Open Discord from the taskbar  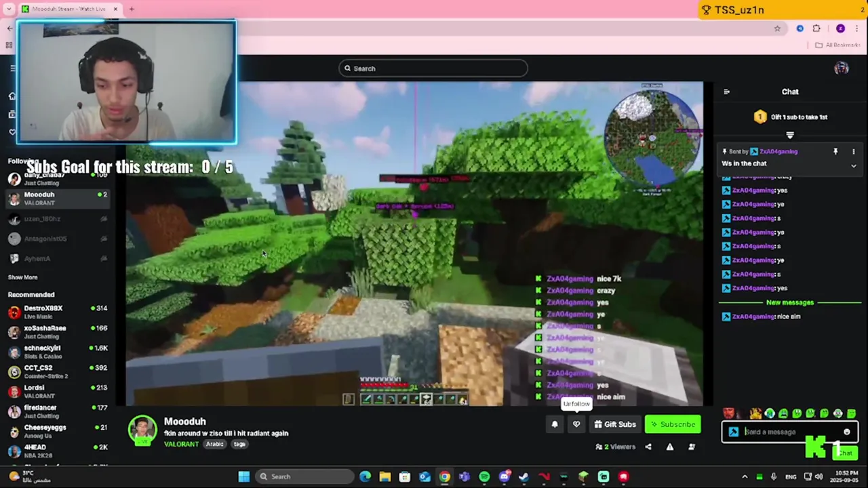(504, 476)
